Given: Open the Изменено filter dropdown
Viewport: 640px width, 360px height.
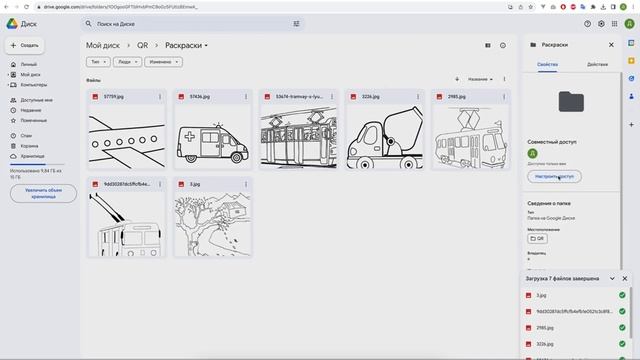Looking at the screenshot, I should (x=163, y=62).
